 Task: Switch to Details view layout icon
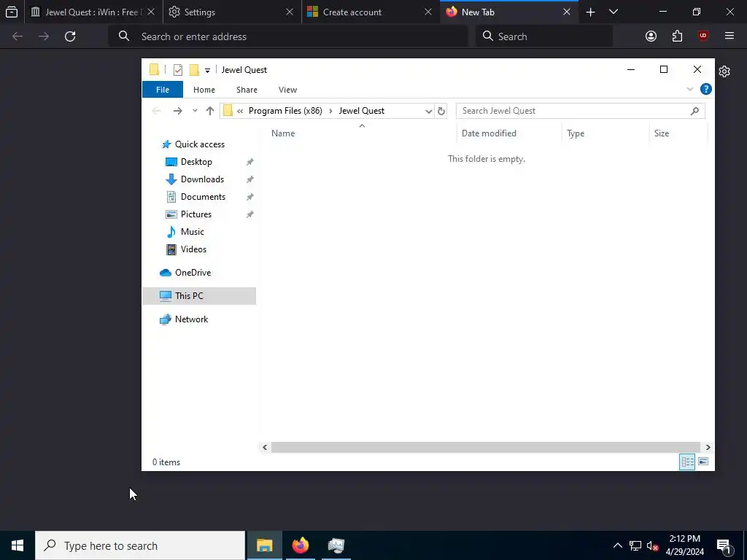click(687, 462)
